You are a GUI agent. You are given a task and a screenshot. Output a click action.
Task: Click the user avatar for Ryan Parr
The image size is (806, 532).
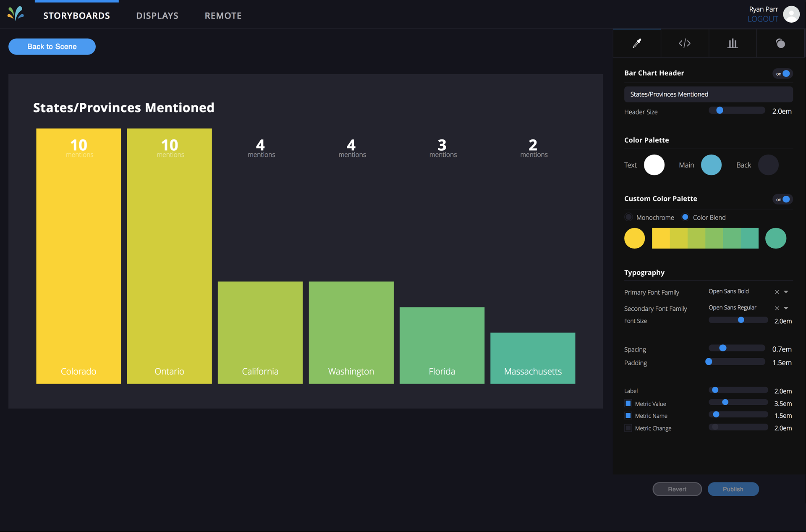click(x=791, y=14)
